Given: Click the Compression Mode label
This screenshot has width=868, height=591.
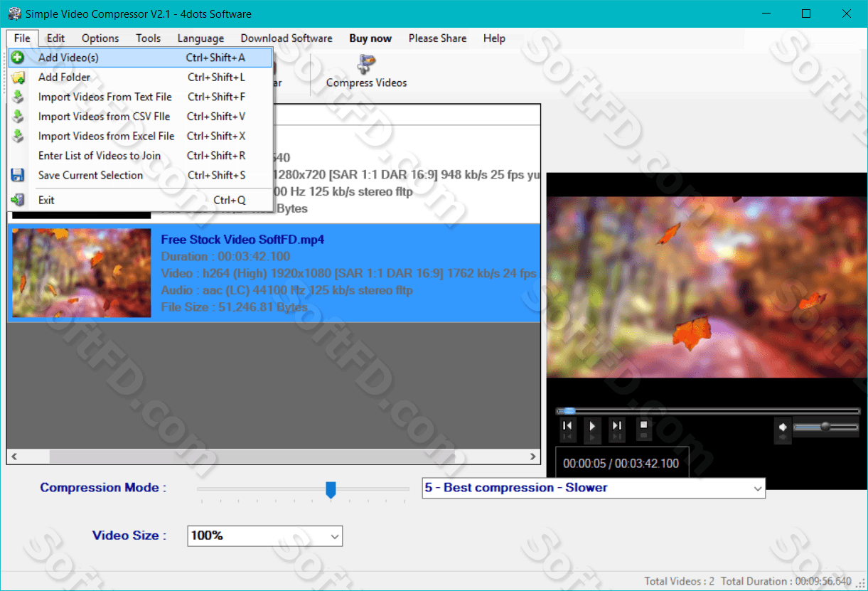Looking at the screenshot, I should point(103,488).
